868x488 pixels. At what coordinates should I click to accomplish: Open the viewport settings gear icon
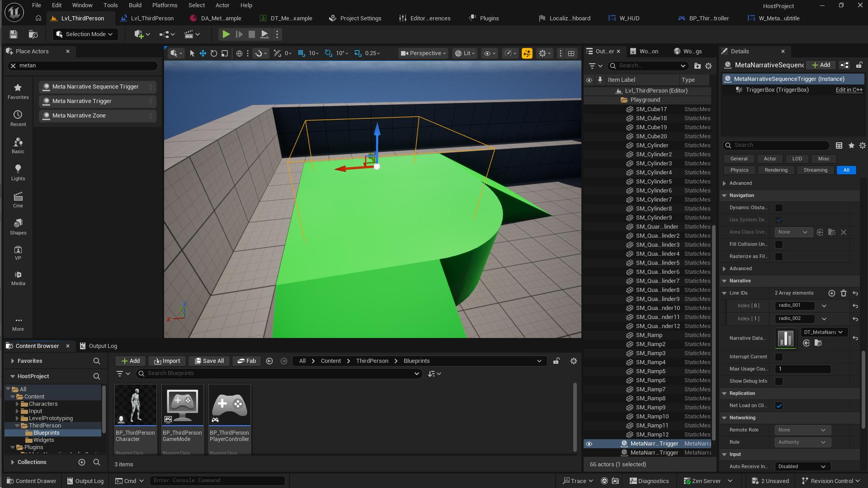[543, 53]
